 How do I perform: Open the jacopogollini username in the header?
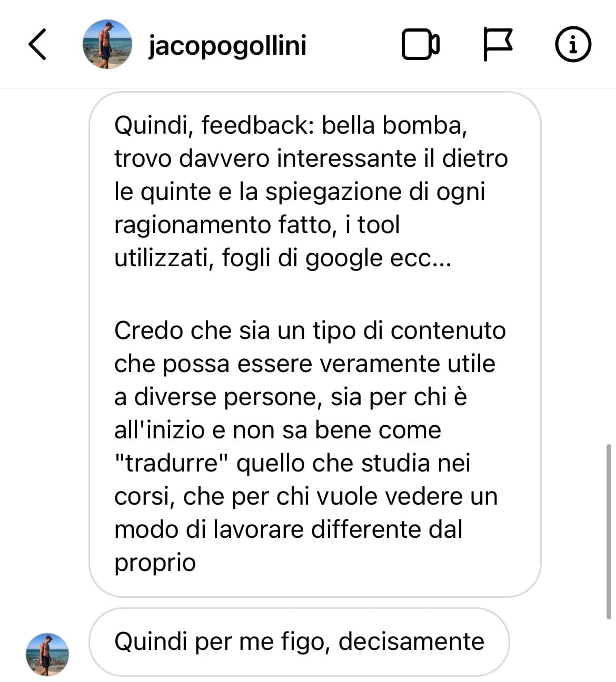coord(227,45)
